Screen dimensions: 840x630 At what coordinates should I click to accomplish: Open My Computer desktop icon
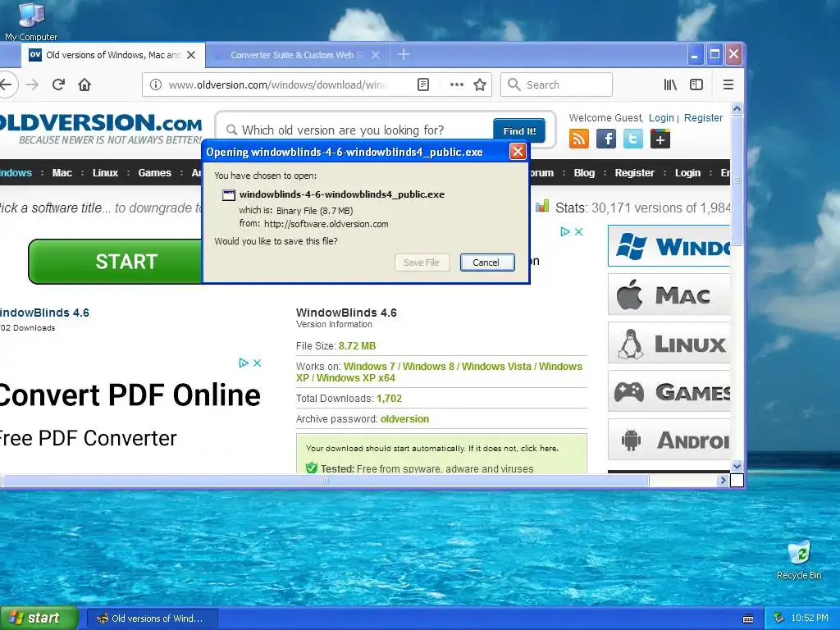(x=31, y=21)
